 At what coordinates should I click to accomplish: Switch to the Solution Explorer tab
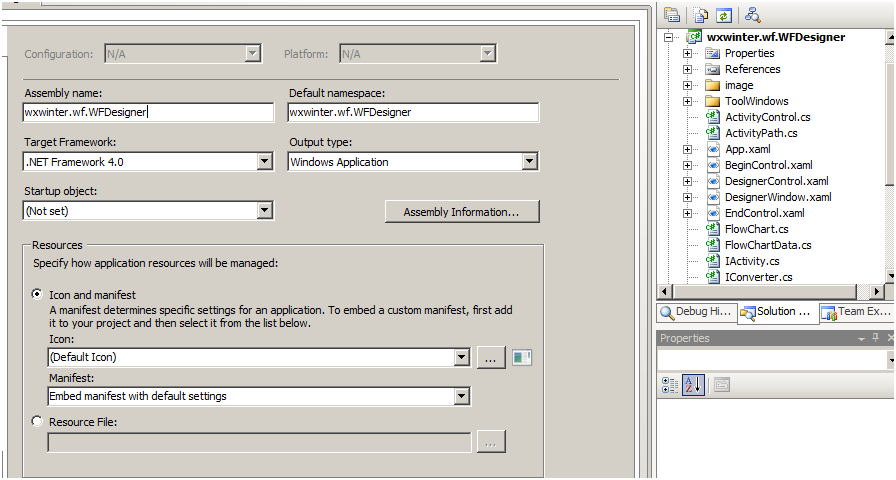coord(777,312)
